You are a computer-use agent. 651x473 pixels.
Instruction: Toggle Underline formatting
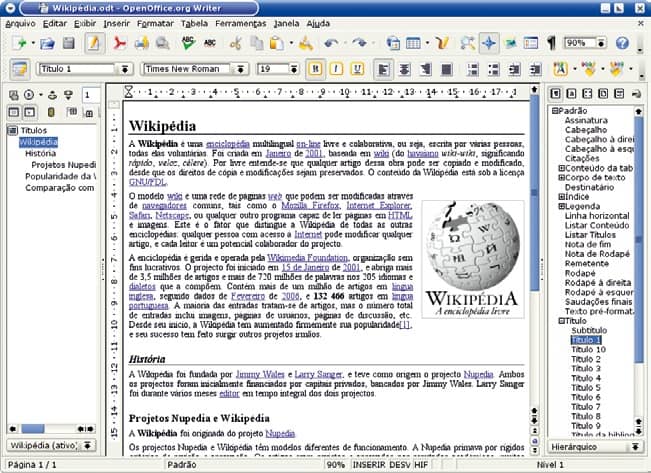point(357,69)
